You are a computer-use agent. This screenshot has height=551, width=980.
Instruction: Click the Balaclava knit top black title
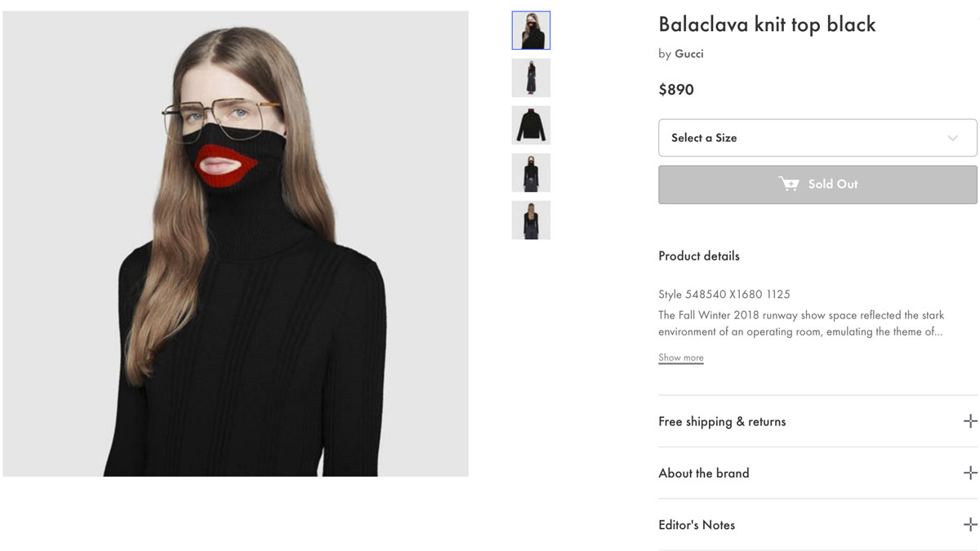(767, 24)
